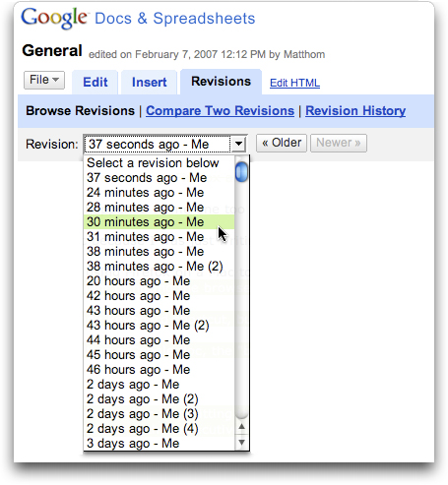Select '28 minutes ago - Me' revision
Screen dimensions: 448x485
click(x=160, y=208)
